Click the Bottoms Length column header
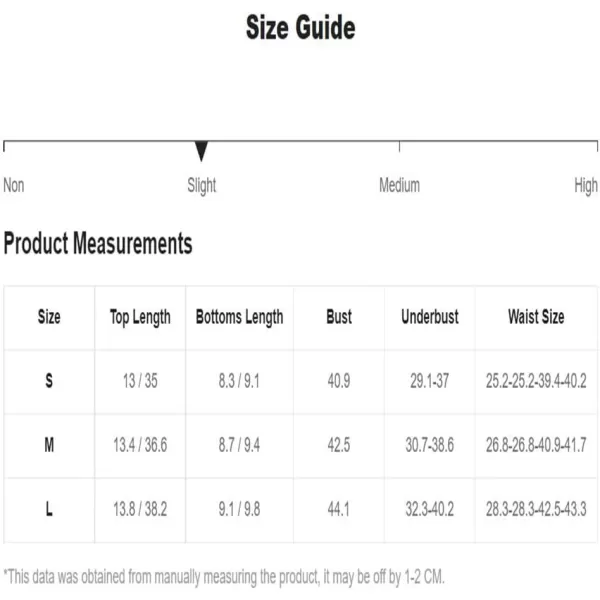Viewport: 600px width, 600px height. pyautogui.click(x=240, y=318)
